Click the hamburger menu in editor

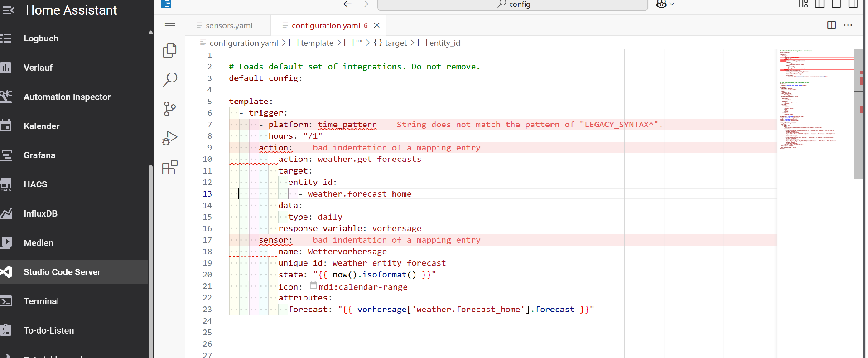pos(170,25)
